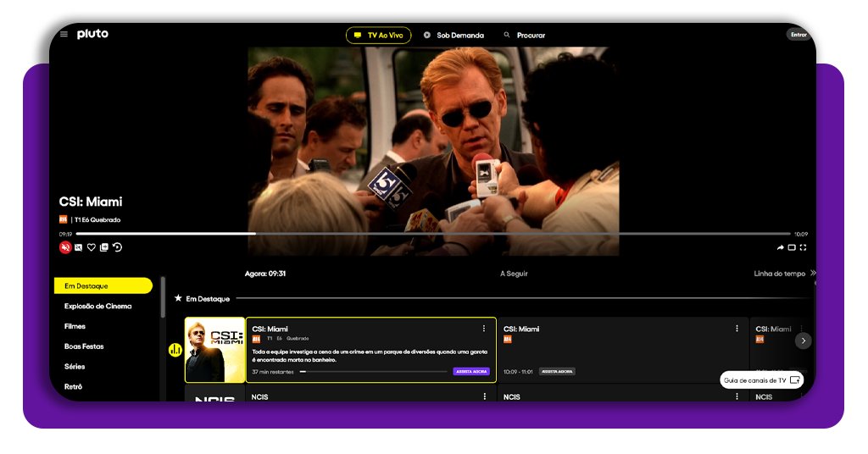Unmute the video with the red speaker icon
This screenshot has width=868, height=454.
tap(65, 247)
